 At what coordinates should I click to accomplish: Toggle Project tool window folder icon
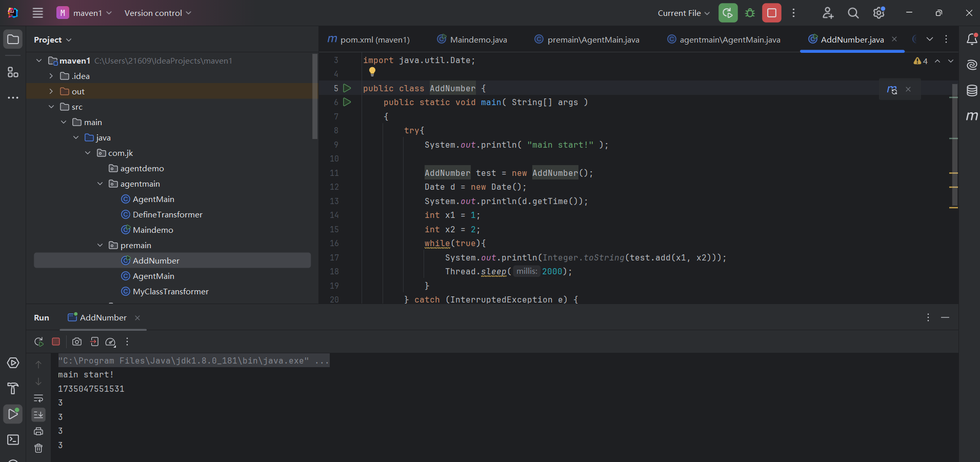click(13, 39)
